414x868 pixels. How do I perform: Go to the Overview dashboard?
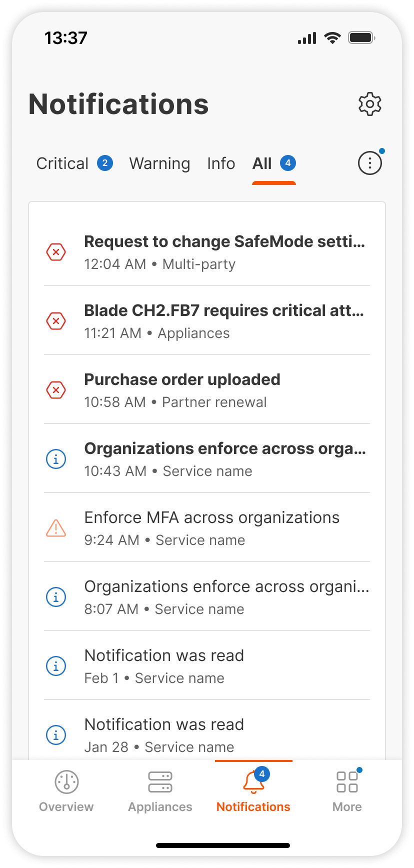coord(66,791)
